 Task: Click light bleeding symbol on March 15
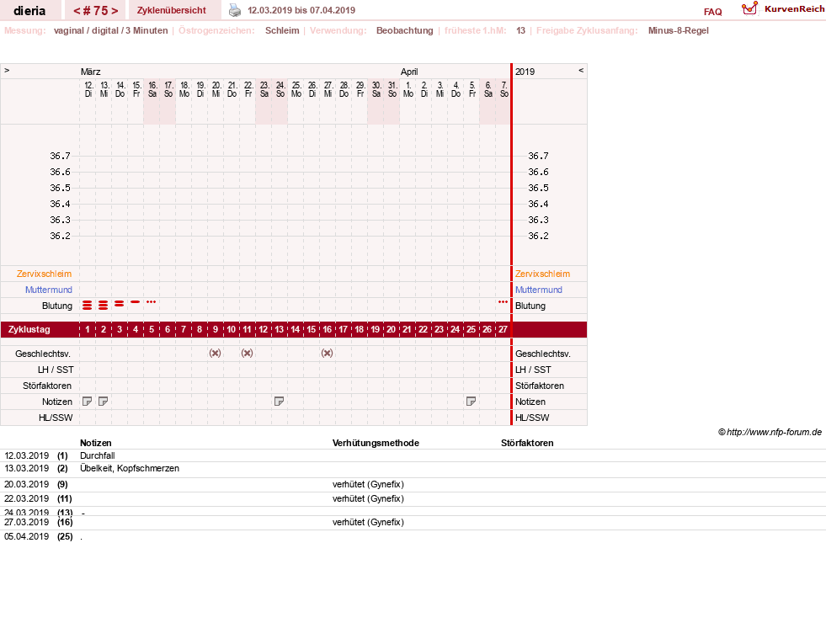136,301
